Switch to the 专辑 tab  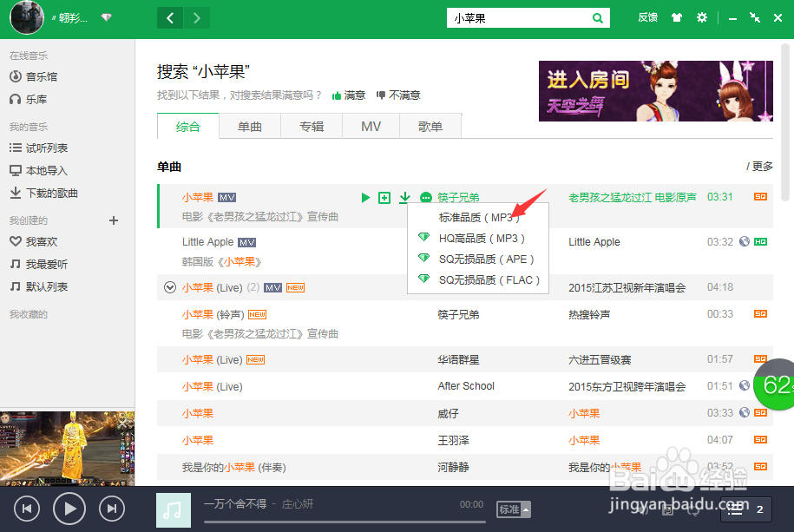tap(312, 126)
